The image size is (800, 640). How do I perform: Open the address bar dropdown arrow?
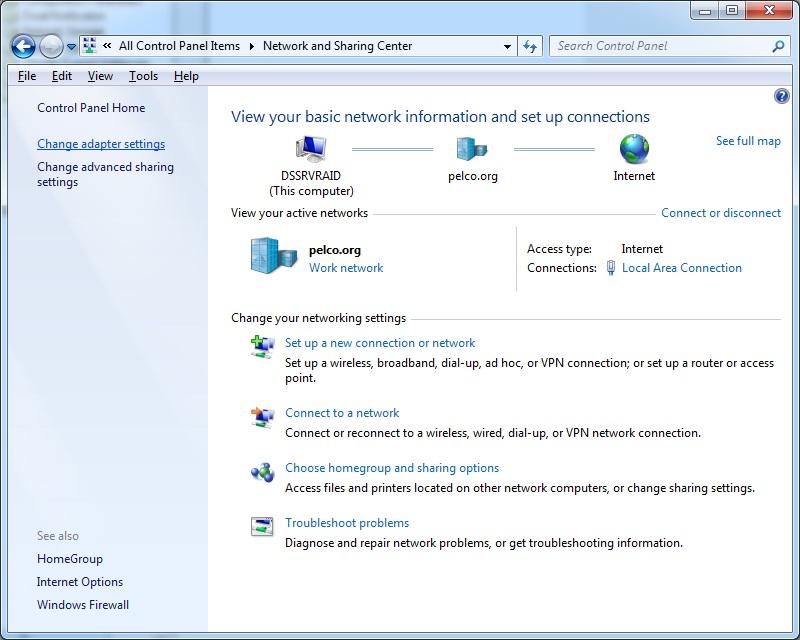click(506, 45)
